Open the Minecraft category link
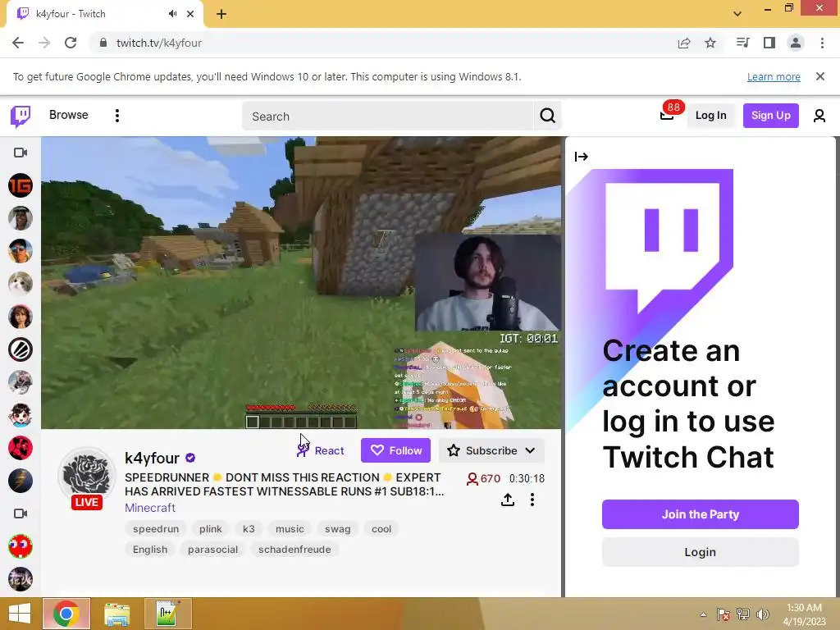This screenshot has height=630, width=840. click(150, 507)
